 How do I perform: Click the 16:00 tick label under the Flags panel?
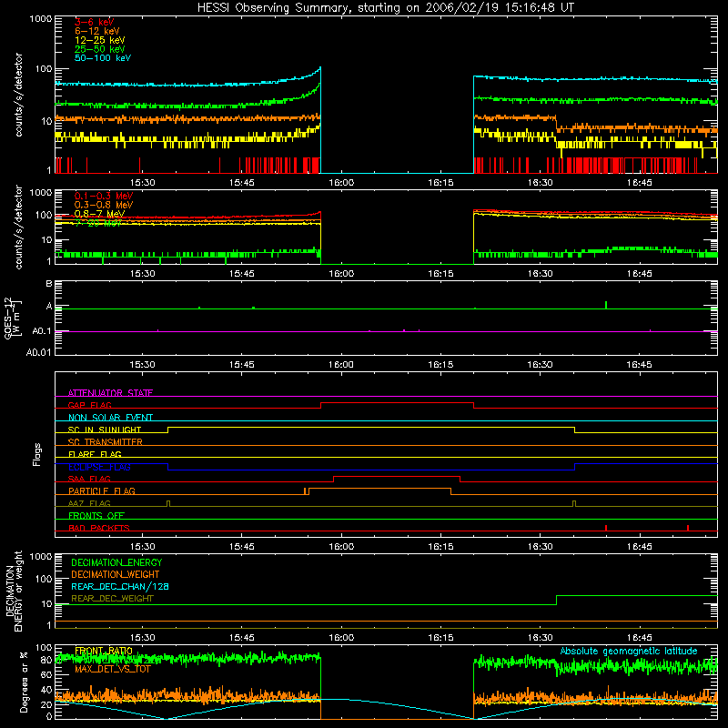coord(341,546)
